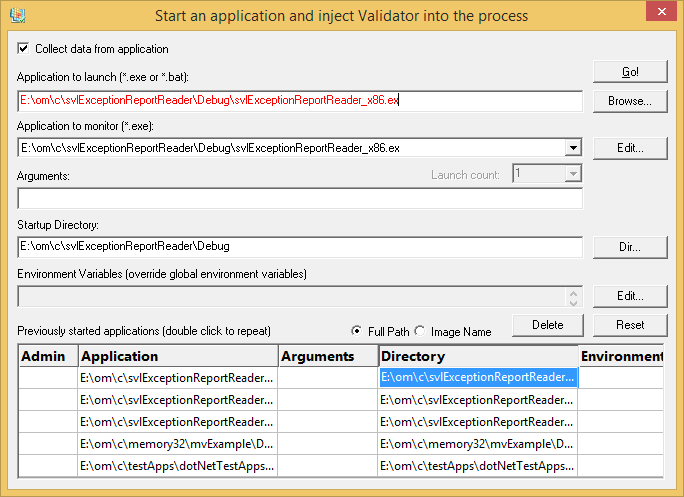The width and height of the screenshot is (684, 497).
Task: Click the Delete button
Action: 547,325
